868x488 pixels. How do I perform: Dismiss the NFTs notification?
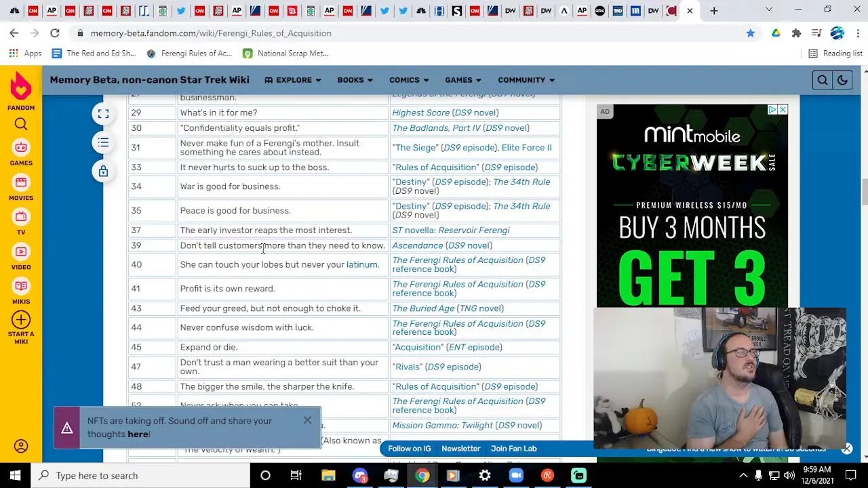(x=308, y=420)
